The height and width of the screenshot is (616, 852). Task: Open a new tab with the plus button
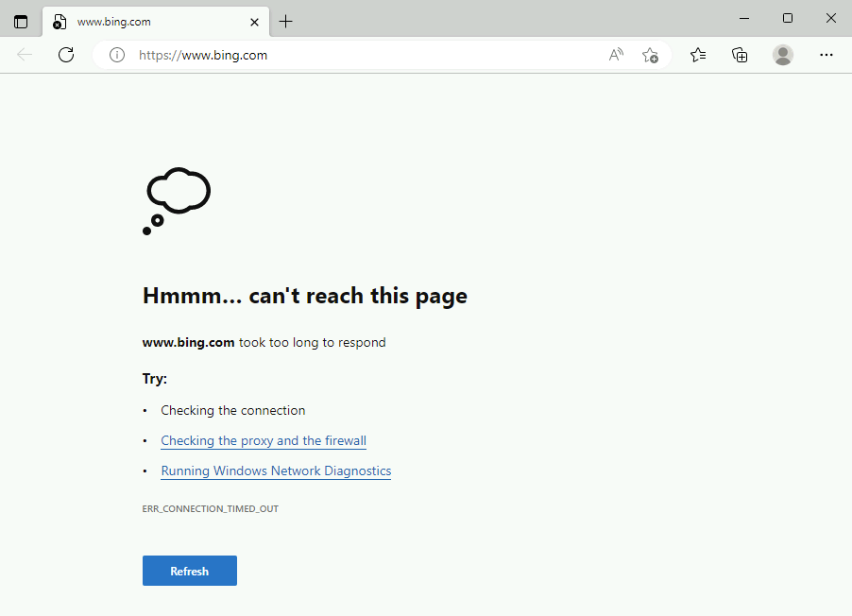(x=285, y=21)
